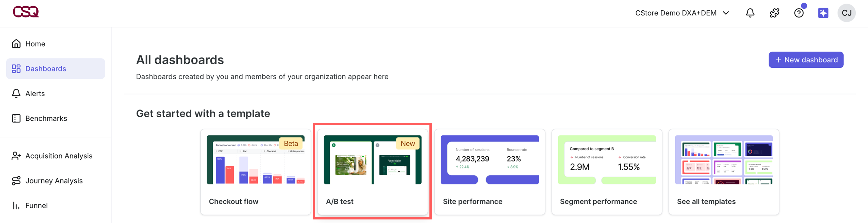Image resolution: width=868 pixels, height=223 pixels.
Task: Open the notifications bell icon
Action: point(750,13)
